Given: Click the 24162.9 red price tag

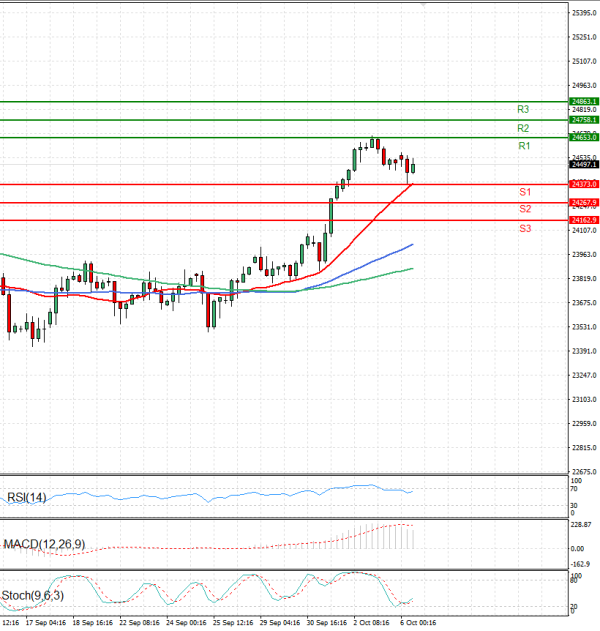Looking at the screenshot, I should click(584, 220).
